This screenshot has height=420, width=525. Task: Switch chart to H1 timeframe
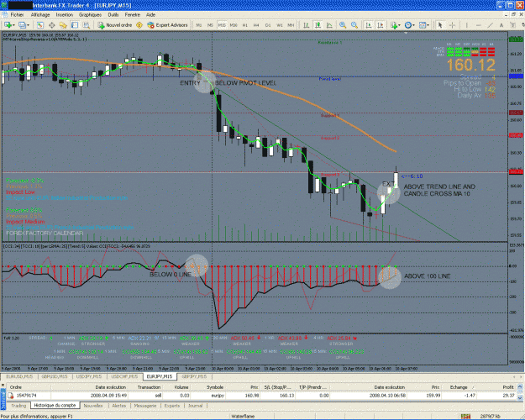pyautogui.click(x=245, y=25)
